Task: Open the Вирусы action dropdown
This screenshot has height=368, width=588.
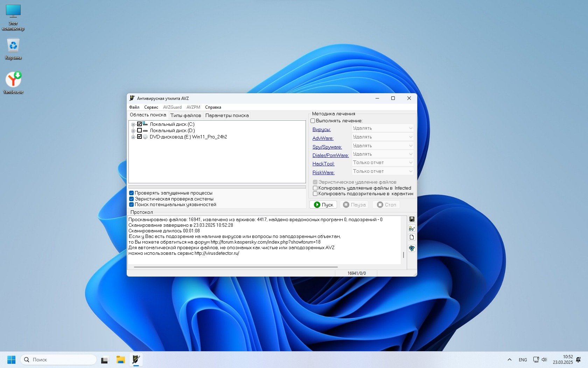Action: click(x=382, y=128)
